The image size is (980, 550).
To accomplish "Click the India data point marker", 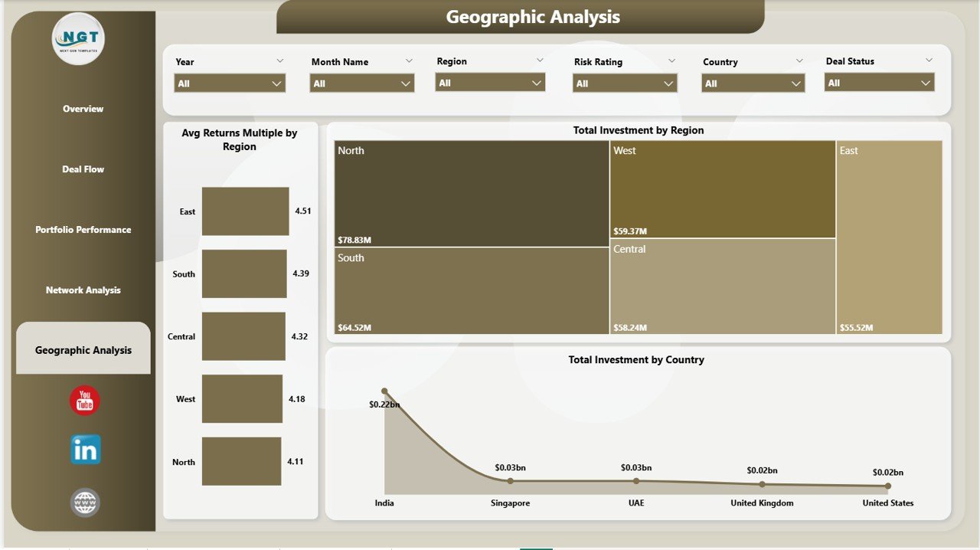I will [384, 391].
